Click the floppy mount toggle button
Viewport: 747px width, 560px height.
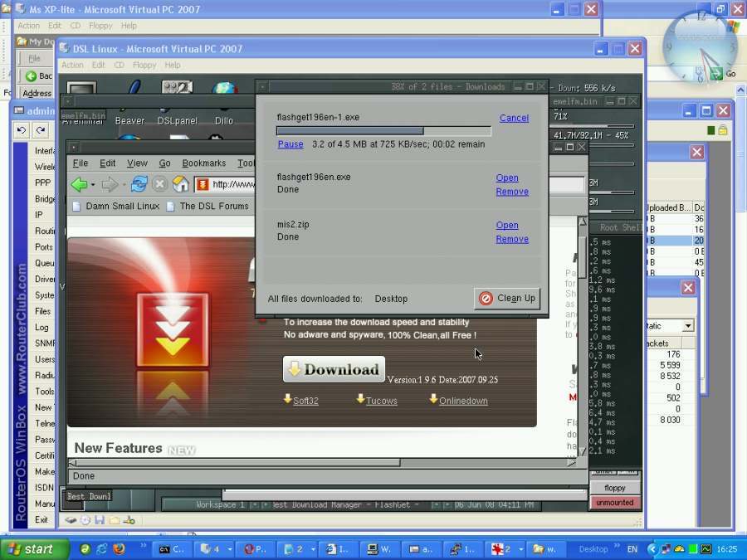click(x=614, y=487)
